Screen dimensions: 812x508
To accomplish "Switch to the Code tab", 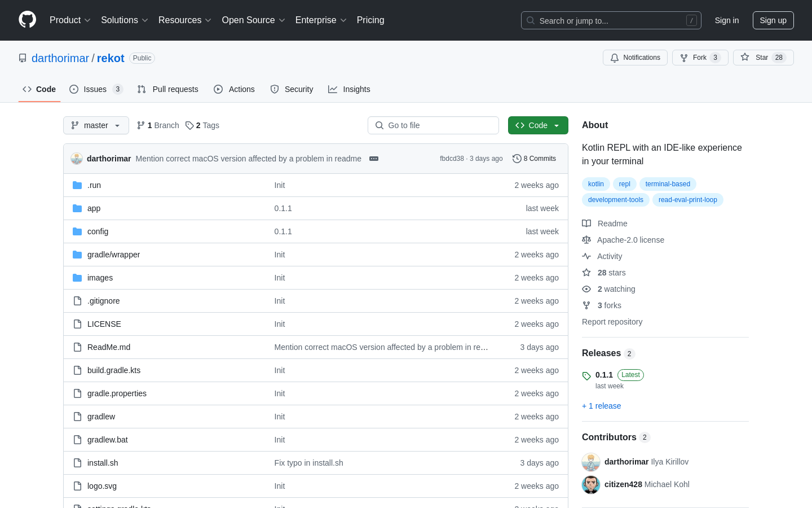I will (x=39, y=89).
